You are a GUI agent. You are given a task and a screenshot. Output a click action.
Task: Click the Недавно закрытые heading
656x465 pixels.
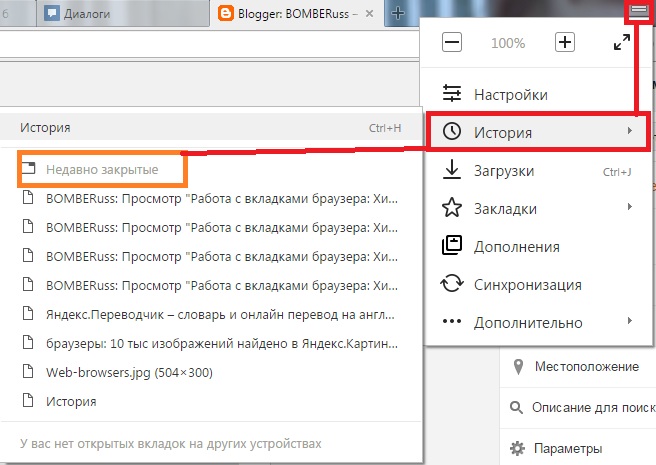click(102, 170)
